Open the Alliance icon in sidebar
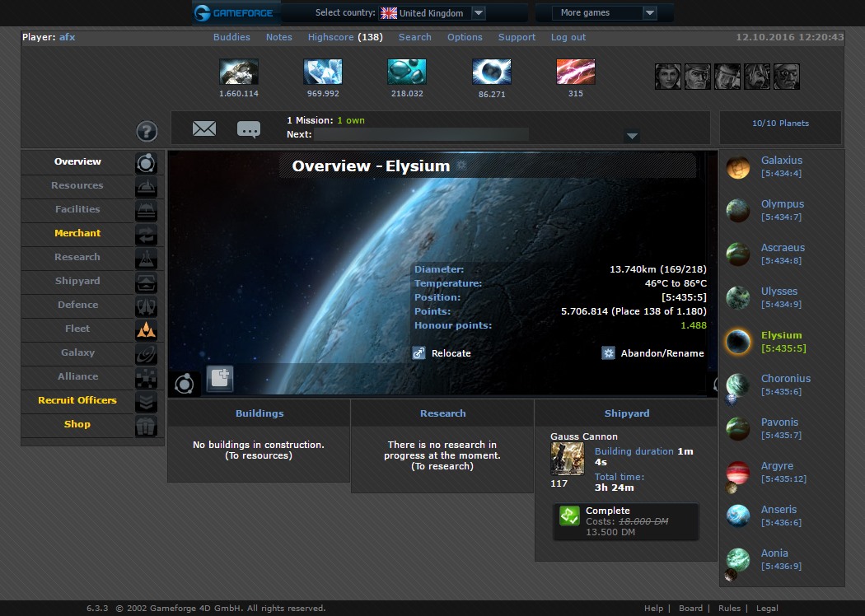 [146, 377]
